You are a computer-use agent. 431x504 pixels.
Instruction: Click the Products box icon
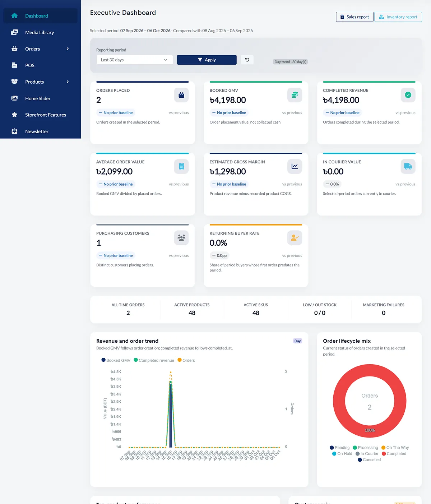coord(14,82)
